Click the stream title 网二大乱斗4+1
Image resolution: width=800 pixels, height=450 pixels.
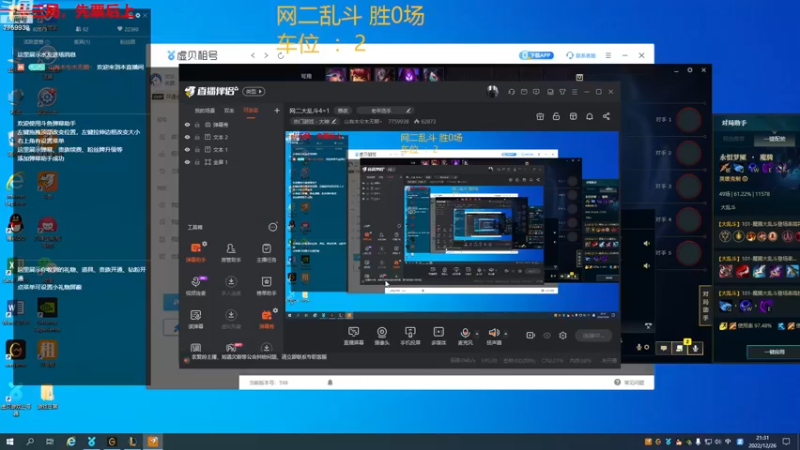(309, 111)
